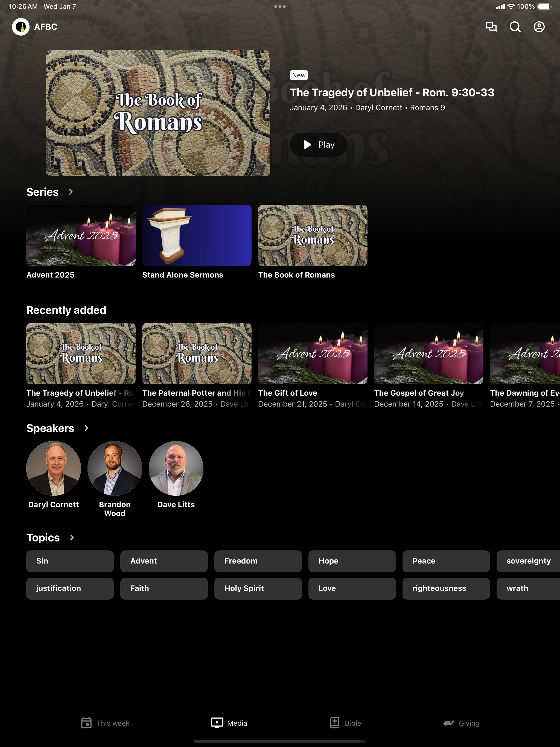Viewport: 560px width, 747px height.
Task: Choose the justification topic
Action: click(x=70, y=589)
